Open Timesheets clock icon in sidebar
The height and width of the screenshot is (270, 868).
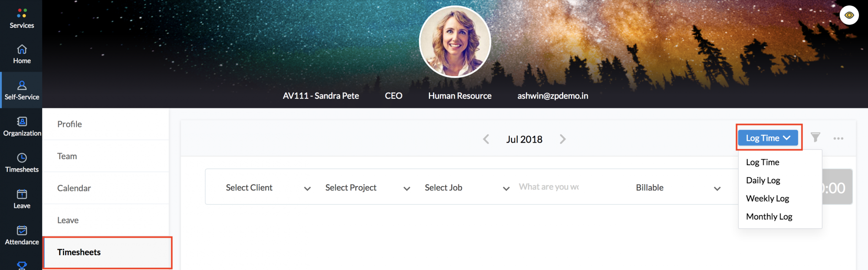(x=22, y=157)
